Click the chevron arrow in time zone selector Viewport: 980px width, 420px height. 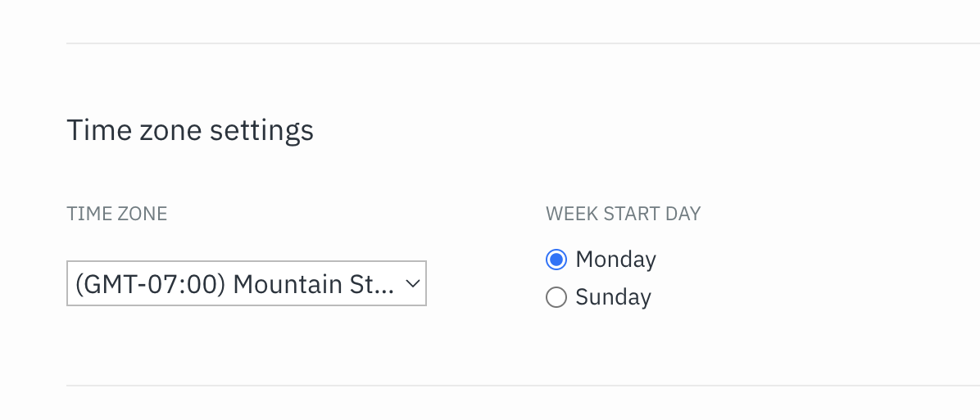point(412,284)
